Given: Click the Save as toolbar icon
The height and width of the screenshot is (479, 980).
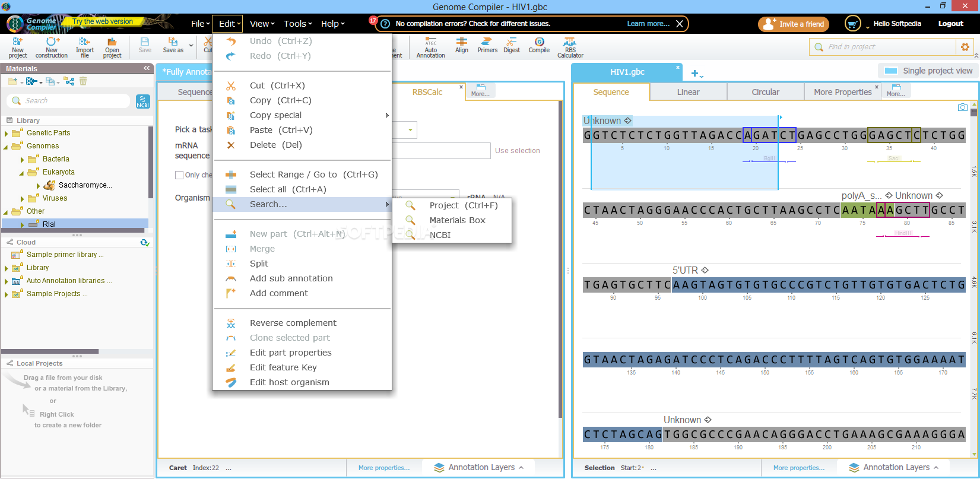Looking at the screenshot, I should pos(173,45).
